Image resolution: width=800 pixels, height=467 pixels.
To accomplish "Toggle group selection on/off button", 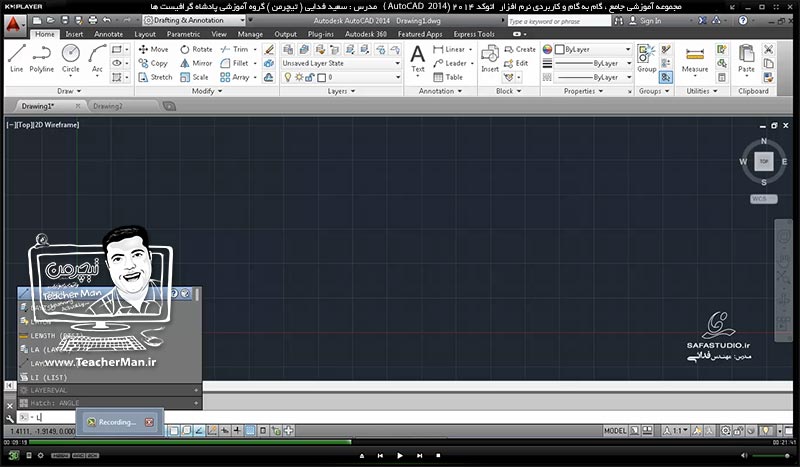I will [665, 77].
